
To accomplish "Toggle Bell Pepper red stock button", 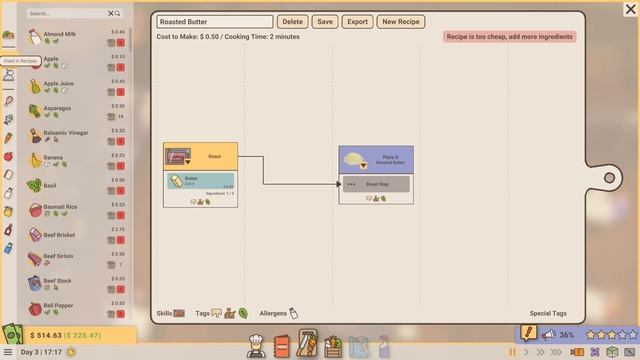I will click(x=120, y=314).
